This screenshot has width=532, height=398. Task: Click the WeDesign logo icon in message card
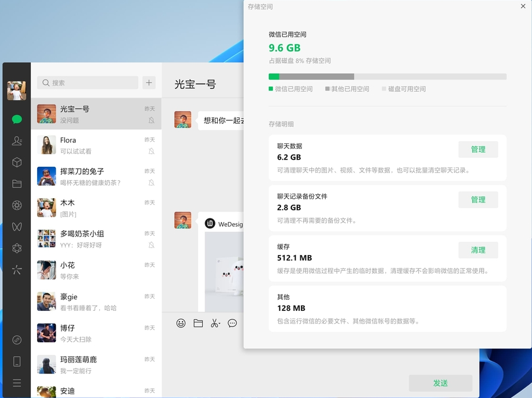click(210, 224)
